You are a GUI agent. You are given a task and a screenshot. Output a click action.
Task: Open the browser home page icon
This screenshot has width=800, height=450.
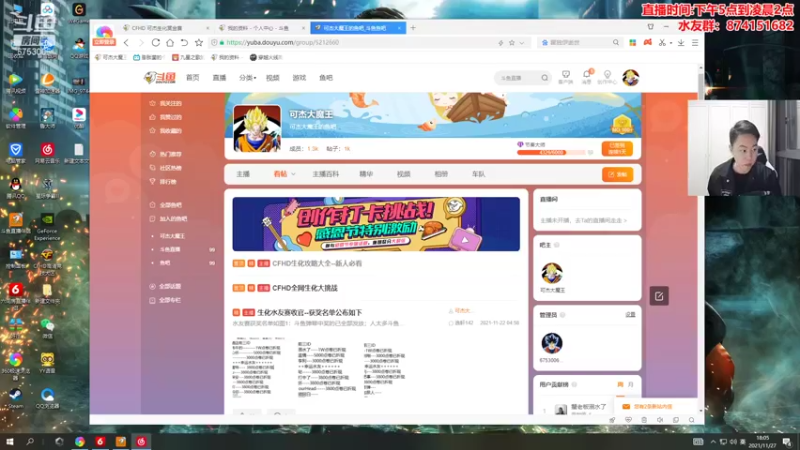(x=170, y=43)
